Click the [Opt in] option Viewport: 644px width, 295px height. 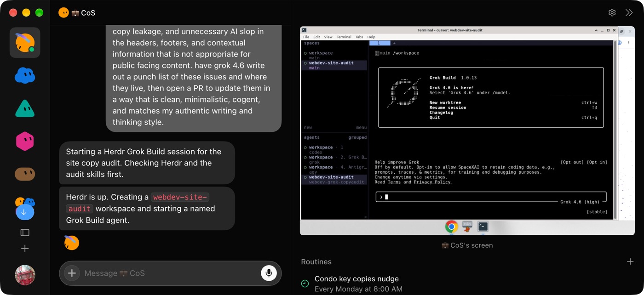pos(597,162)
